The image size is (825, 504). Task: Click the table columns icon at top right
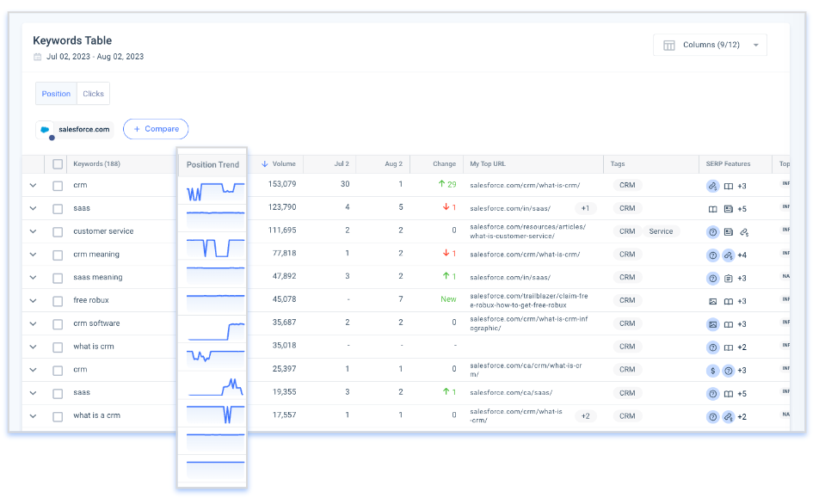pyautogui.click(x=668, y=46)
